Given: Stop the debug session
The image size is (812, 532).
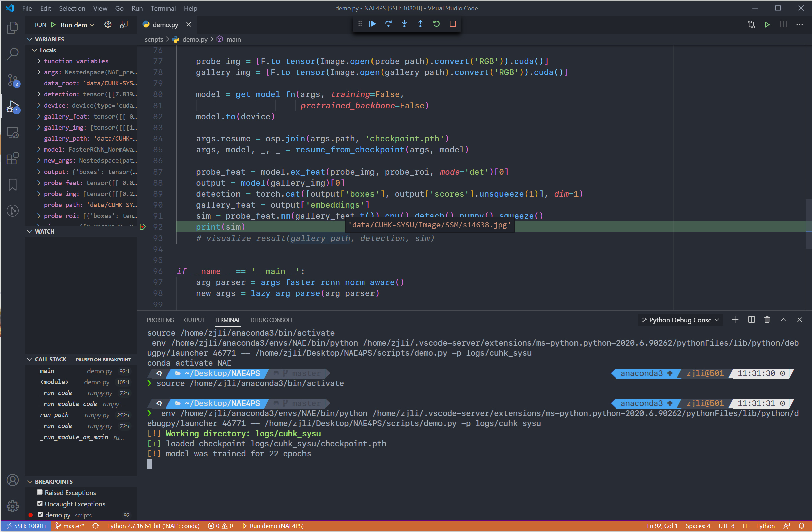Looking at the screenshot, I should (x=453, y=24).
